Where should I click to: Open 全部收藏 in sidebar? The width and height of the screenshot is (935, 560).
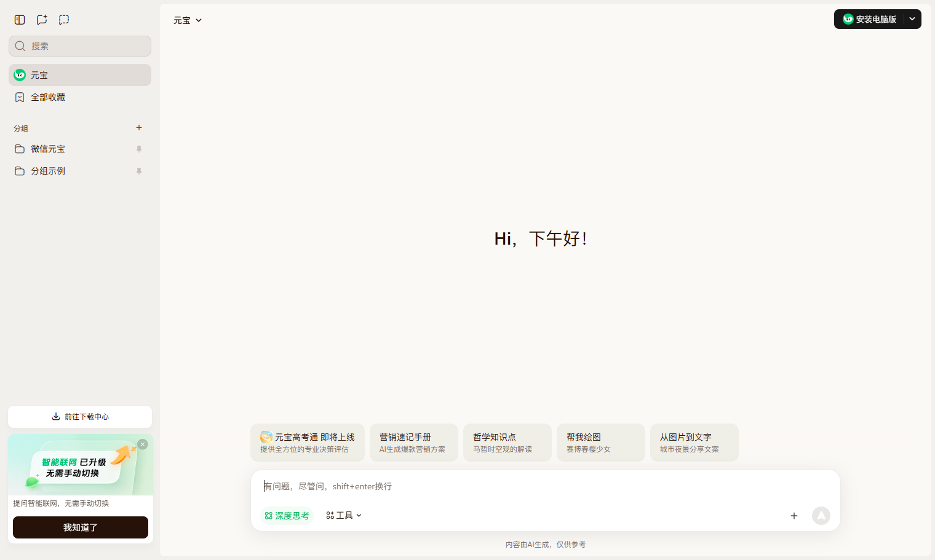pos(80,97)
